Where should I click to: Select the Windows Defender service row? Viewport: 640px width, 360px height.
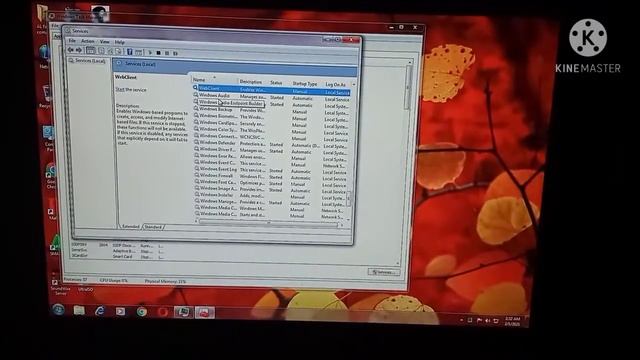[271, 144]
